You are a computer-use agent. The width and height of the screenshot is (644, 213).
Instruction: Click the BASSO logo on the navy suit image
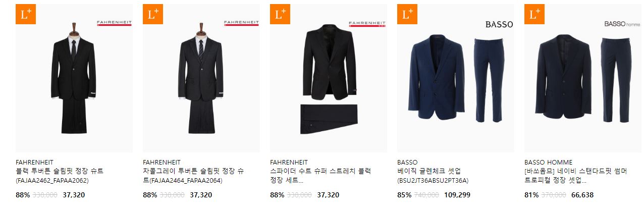click(x=499, y=24)
